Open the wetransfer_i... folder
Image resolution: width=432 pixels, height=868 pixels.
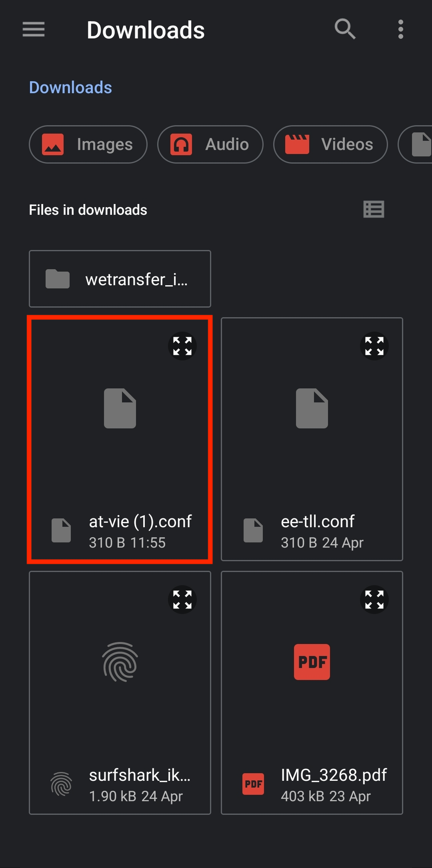click(x=120, y=279)
